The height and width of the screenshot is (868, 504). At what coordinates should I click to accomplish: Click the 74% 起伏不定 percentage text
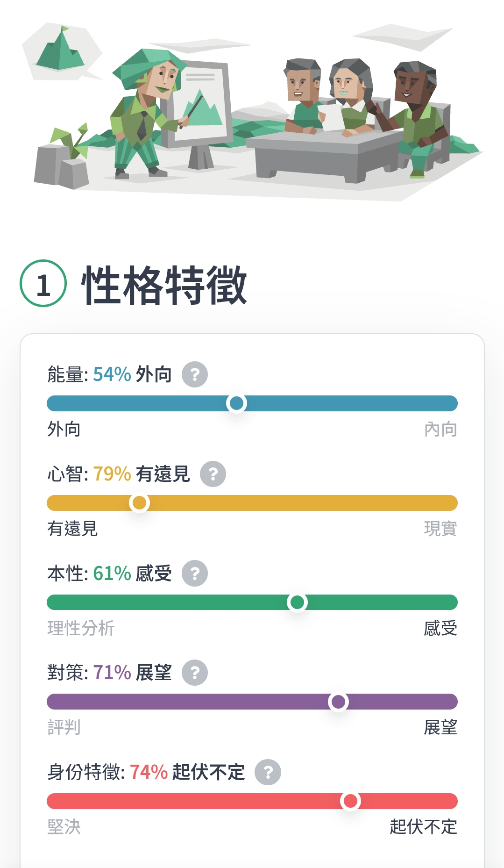tap(187, 772)
